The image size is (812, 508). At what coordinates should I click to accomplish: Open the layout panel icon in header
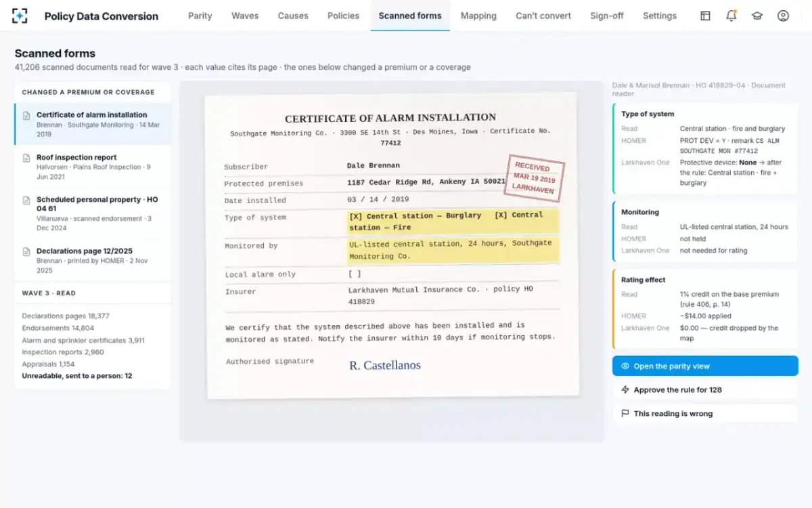pos(705,16)
